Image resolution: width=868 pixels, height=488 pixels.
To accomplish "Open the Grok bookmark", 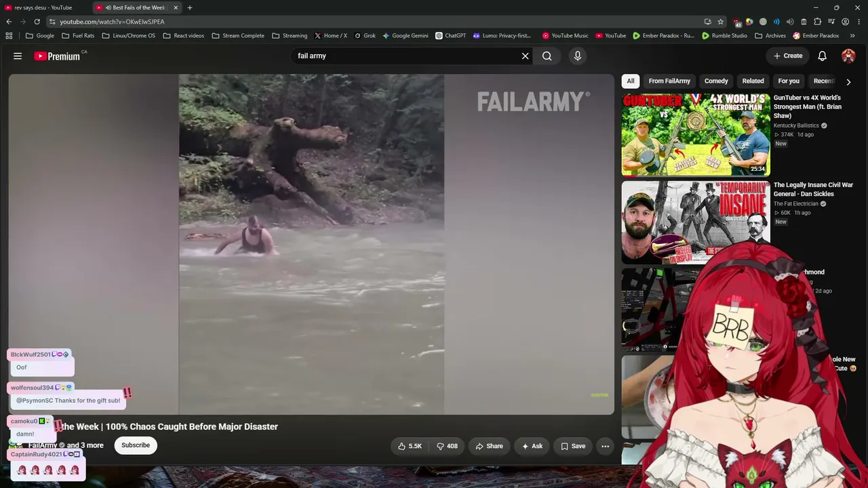I will click(365, 36).
